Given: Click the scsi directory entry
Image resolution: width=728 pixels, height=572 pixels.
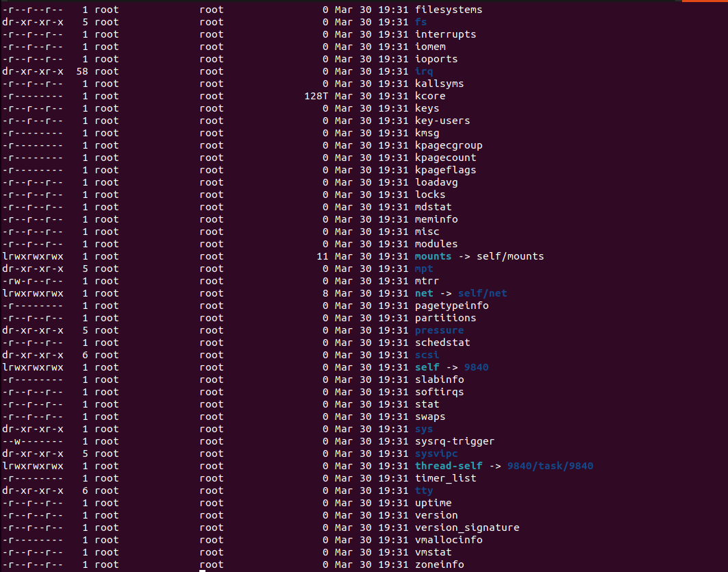Looking at the screenshot, I should click(x=427, y=355).
